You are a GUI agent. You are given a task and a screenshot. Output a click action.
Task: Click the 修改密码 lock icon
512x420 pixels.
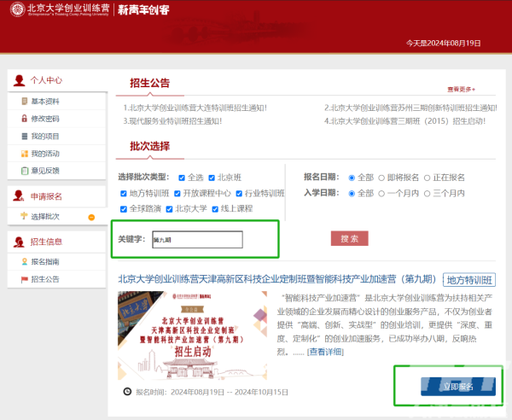pos(24,119)
